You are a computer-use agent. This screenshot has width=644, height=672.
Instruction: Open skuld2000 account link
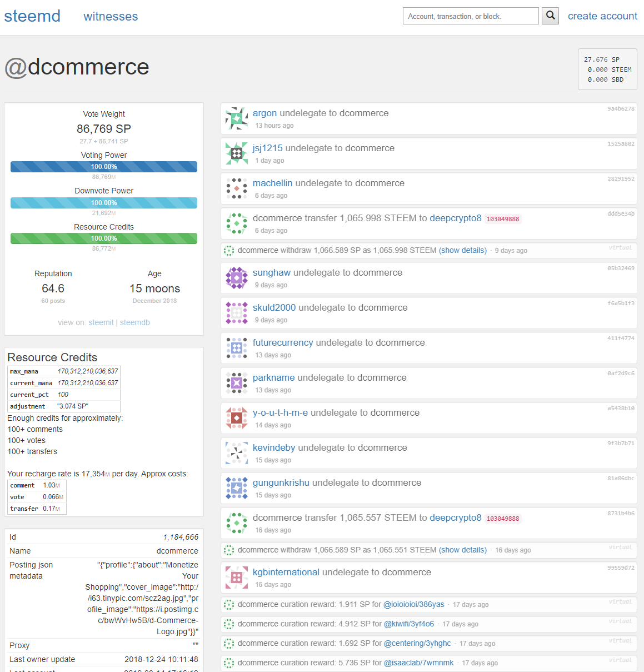274,308
